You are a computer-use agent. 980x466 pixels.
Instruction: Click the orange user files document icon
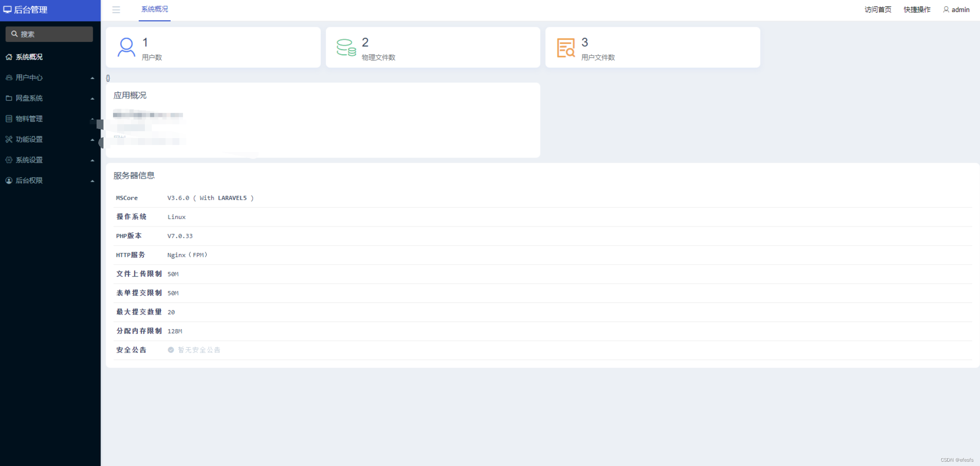click(566, 47)
